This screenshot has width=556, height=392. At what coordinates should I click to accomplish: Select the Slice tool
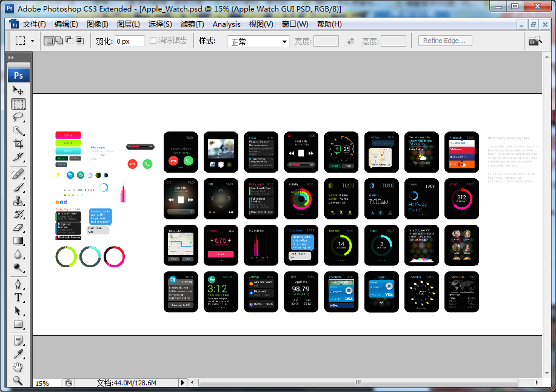[x=18, y=157]
